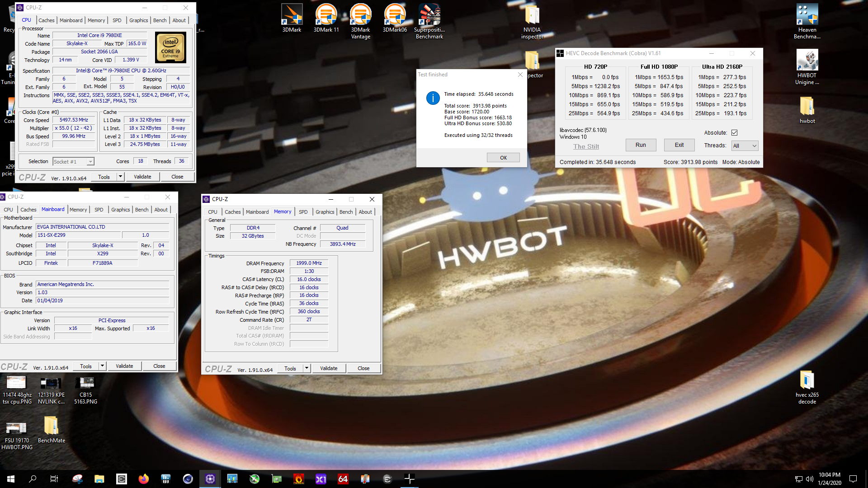This screenshot has height=488, width=868.
Task: Click the BIOS Date field 01/04/2019
Action: [x=102, y=300]
